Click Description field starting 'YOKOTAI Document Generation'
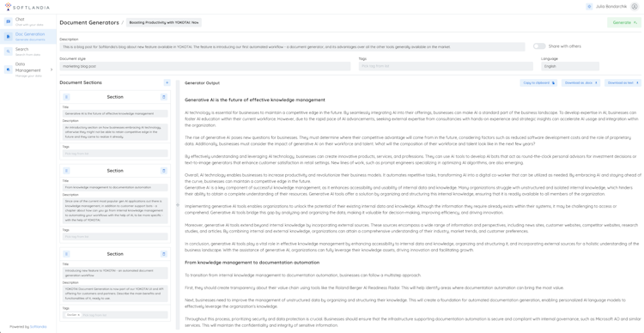The width and height of the screenshot is (644, 333). point(115,294)
